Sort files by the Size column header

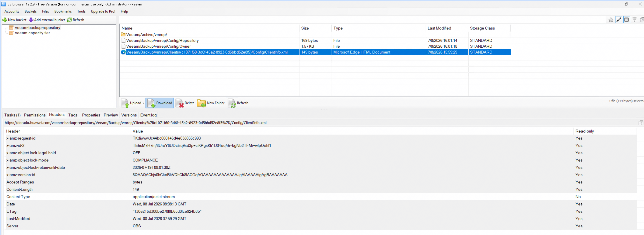(316, 28)
